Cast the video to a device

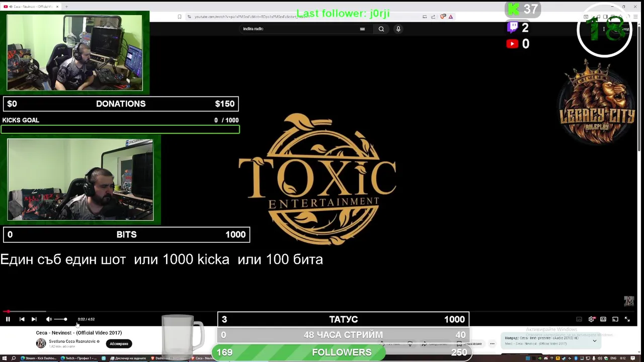tap(615, 319)
